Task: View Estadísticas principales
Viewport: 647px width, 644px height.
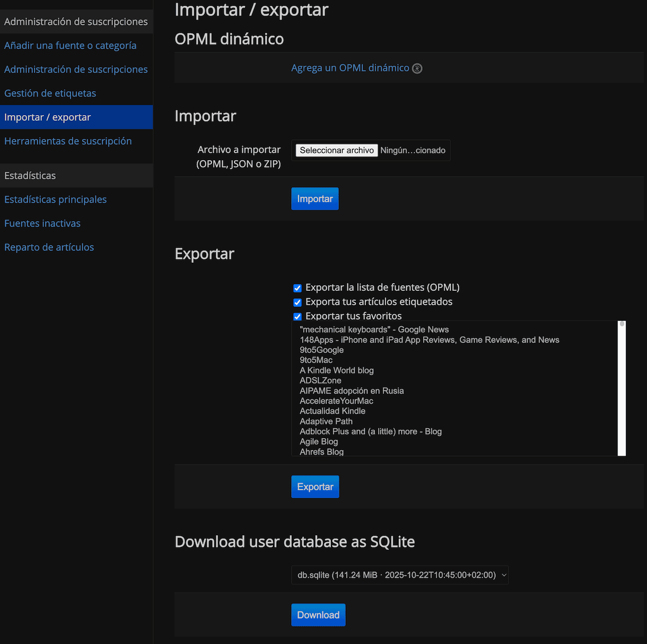Action: [55, 199]
